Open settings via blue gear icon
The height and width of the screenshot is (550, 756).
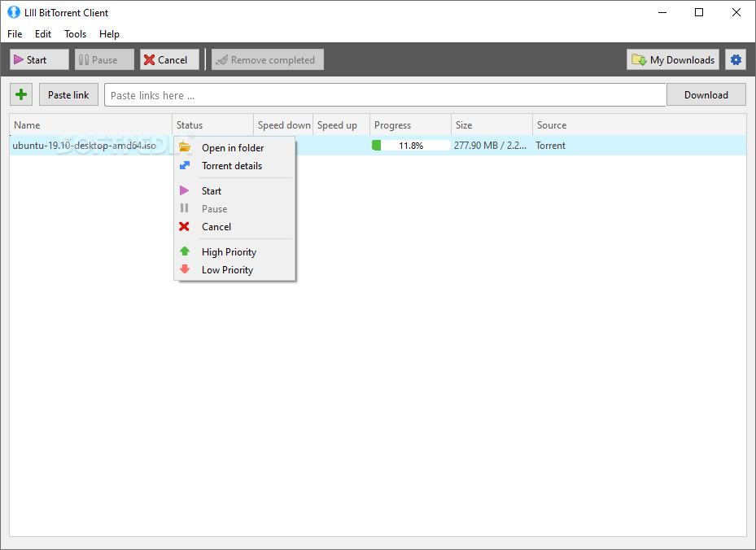tap(736, 59)
